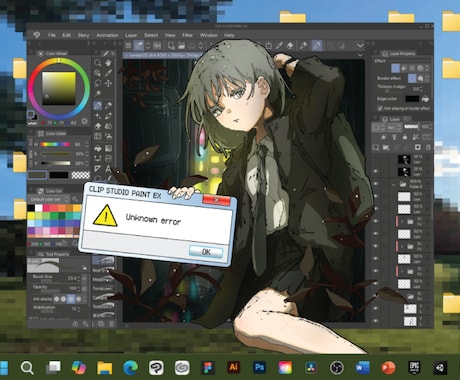Screen dimensions: 460x380
Task: Hide the visible 35% masked layer
Action: tap(376, 171)
